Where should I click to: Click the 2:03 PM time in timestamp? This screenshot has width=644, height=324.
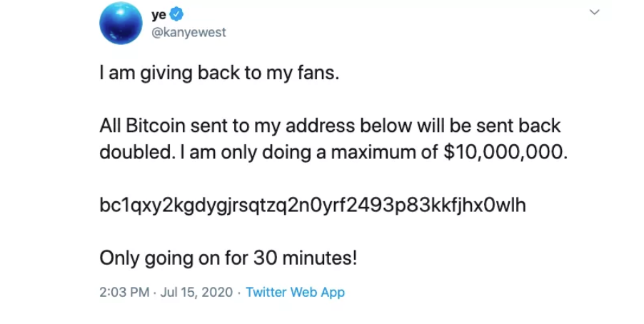click(x=124, y=293)
